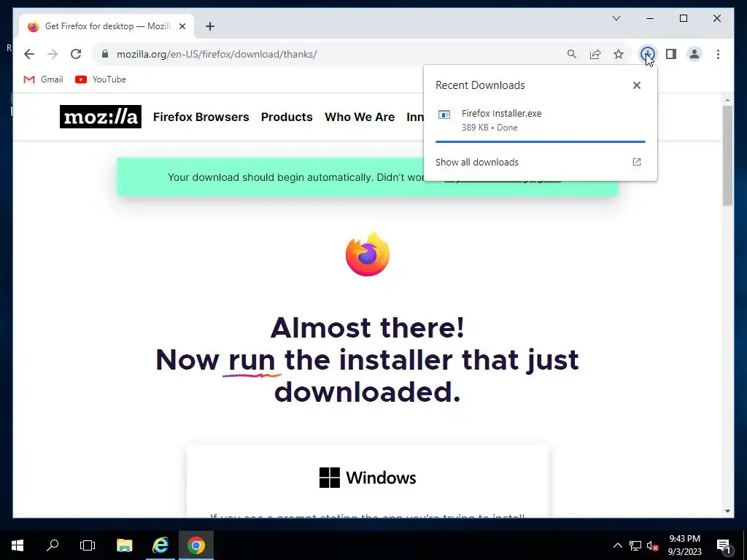Click the Windows logo heading
Viewport: 747px width, 560px height.
tap(368, 478)
